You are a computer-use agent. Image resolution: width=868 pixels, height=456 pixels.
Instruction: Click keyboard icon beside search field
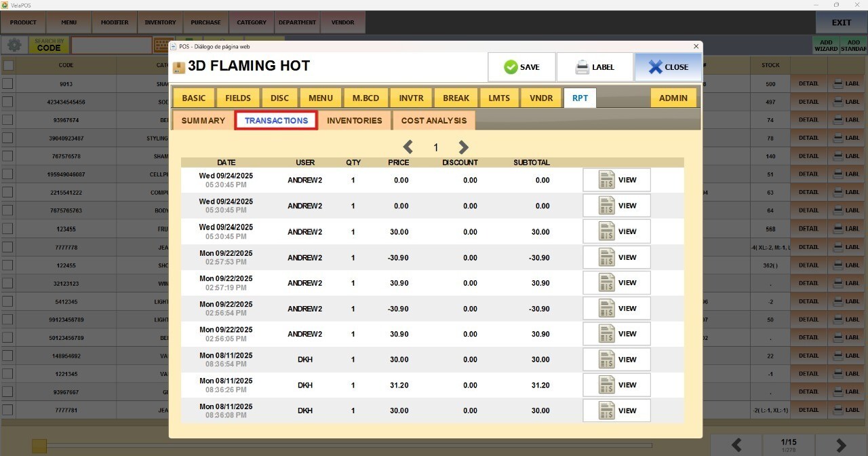161,45
